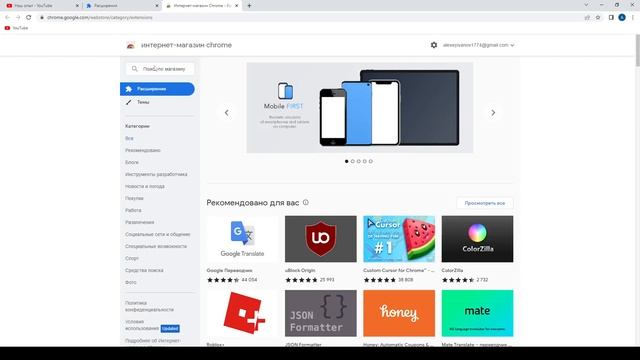Choose the Специальные возможности category
This screenshot has width=640, height=360.
pos(156,247)
